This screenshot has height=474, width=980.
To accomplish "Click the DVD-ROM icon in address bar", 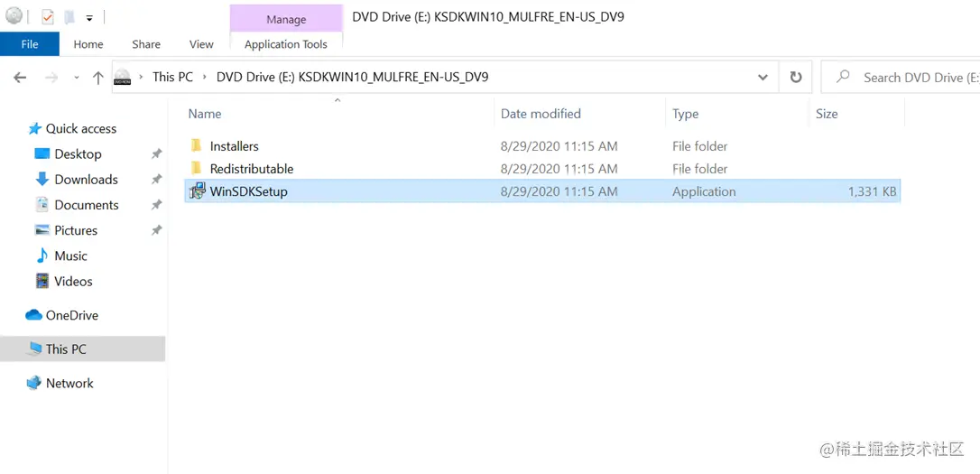I will click(x=123, y=78).
